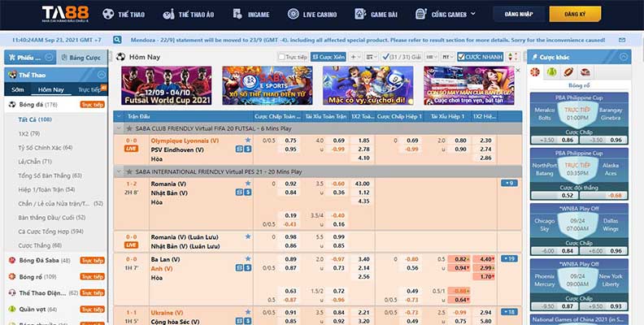Favorite the Ba Lan vs Anh match star
This screenshot has height=325, width=644.
point(248,258)
